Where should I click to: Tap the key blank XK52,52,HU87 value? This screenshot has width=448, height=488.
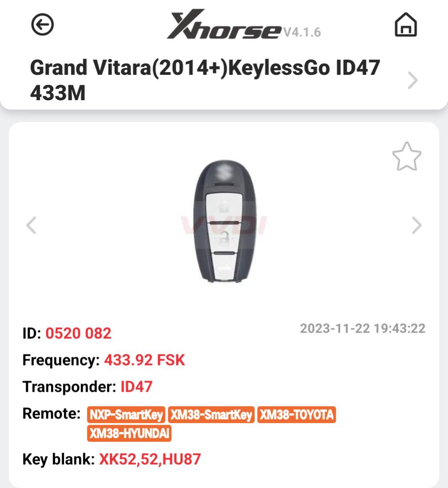pyautogui.click(x=150, y=459)
